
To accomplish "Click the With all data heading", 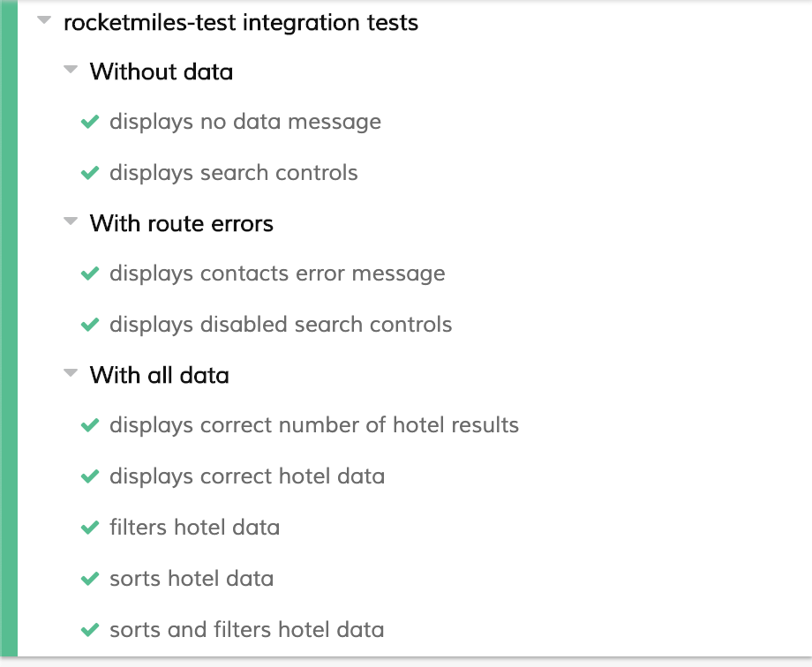I will tap(159, 376).
